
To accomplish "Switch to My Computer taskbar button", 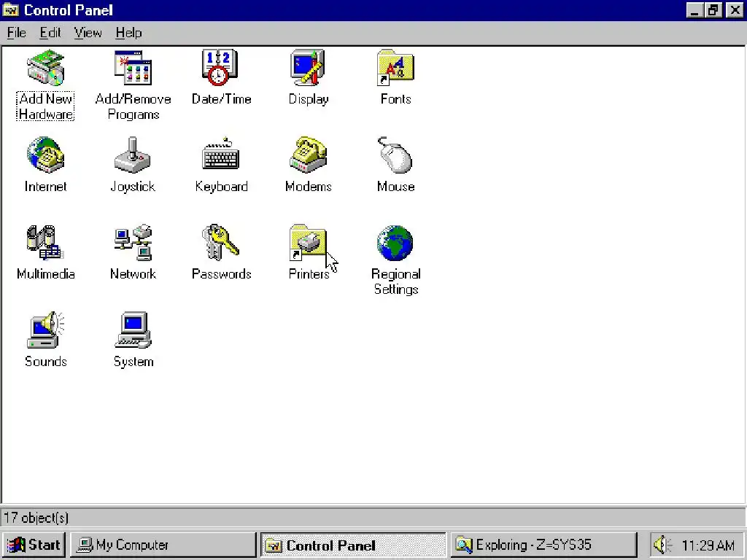I will tap(163, 545).
